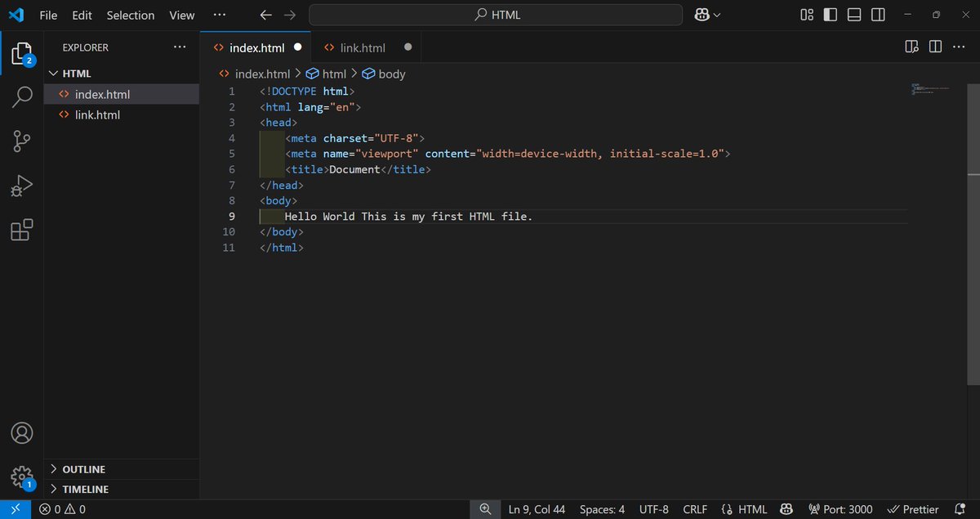The width and height of the screenshot is (980, 519).
Task: Open the View menu
Action: 182,15
